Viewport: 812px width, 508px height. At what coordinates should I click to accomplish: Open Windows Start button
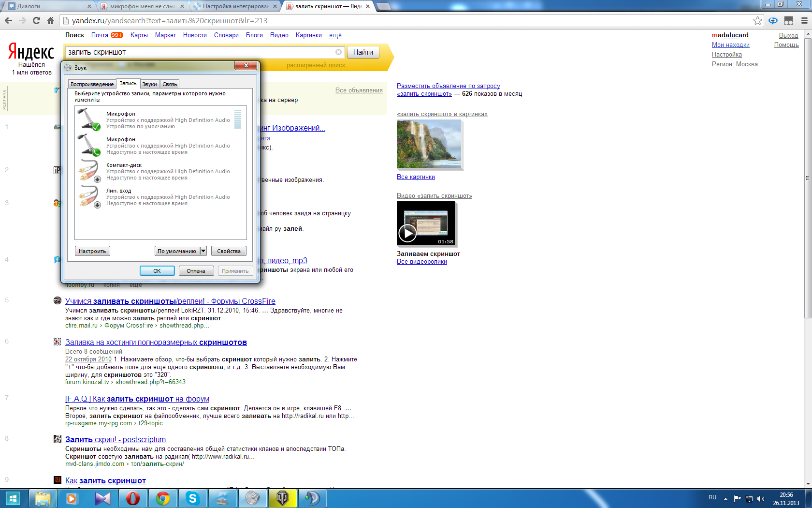(x=13, y=498)
